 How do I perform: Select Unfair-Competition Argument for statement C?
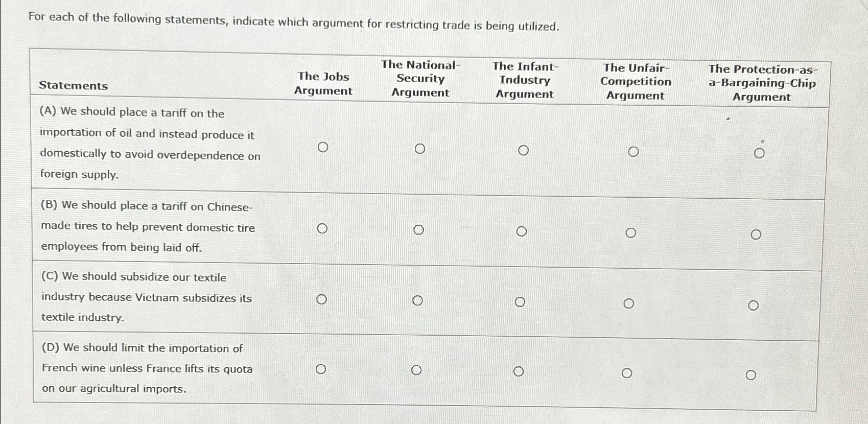(628, 303)
